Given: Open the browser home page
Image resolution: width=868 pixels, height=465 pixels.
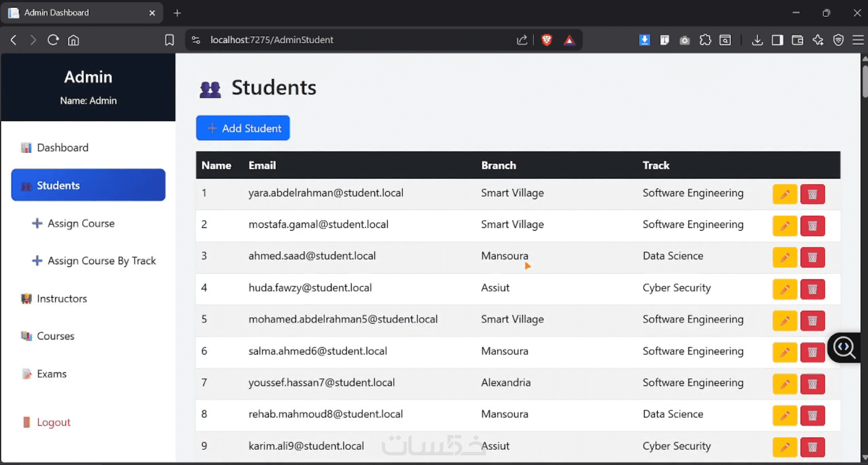Looking at the screenshot, I should pyautogui.click(x=74, y=40).
